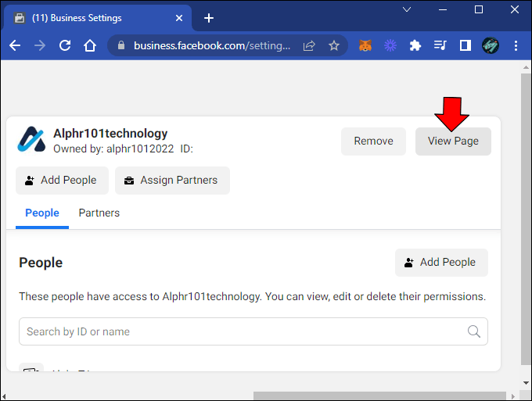Click the Alphr101technology page logo

click(x=31, y=139)
